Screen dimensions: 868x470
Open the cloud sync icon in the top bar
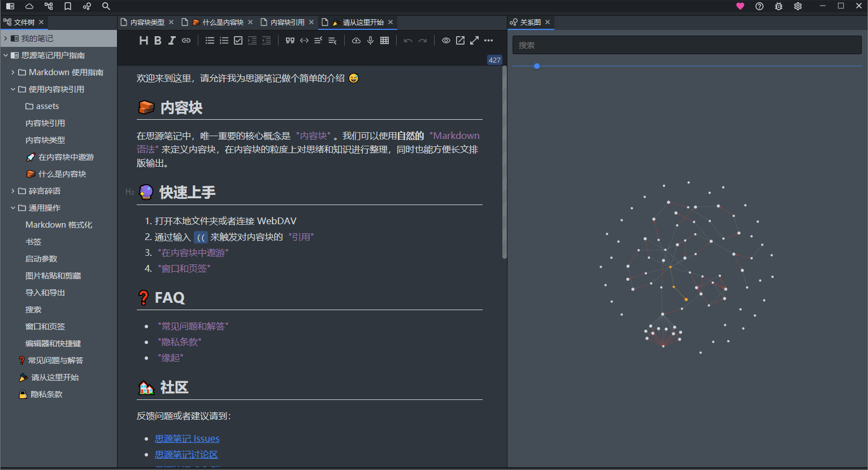[29, 6]
